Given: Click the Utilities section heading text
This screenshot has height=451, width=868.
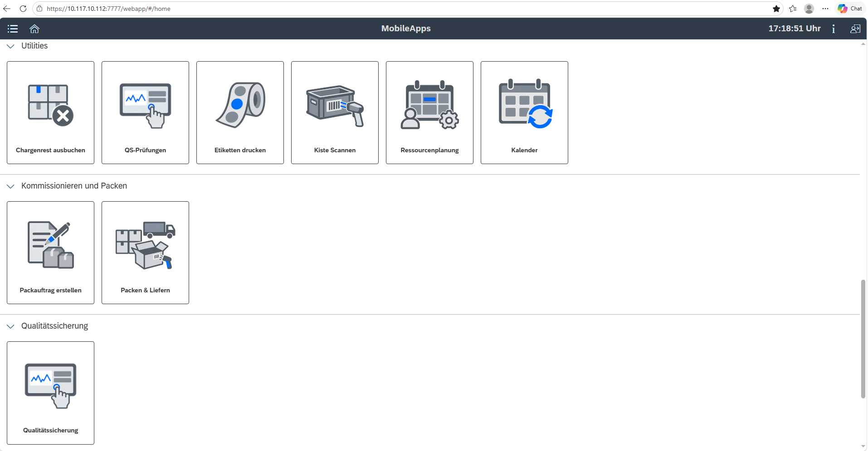Looking at the screenshot, I should tap(34, 46).
